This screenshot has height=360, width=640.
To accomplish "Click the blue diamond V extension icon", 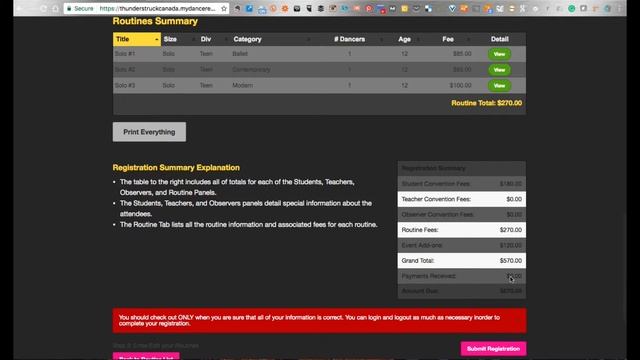I will tap(452, 9).
